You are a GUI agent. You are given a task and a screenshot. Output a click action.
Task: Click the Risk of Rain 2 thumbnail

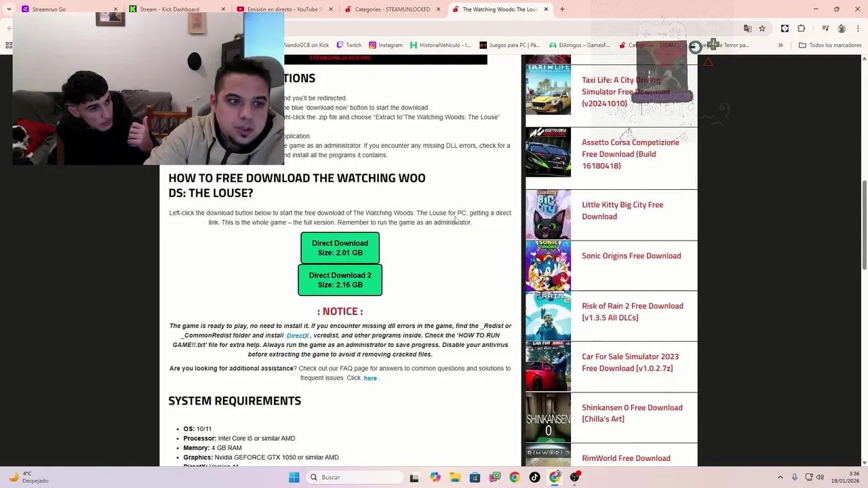pos(548,316)
